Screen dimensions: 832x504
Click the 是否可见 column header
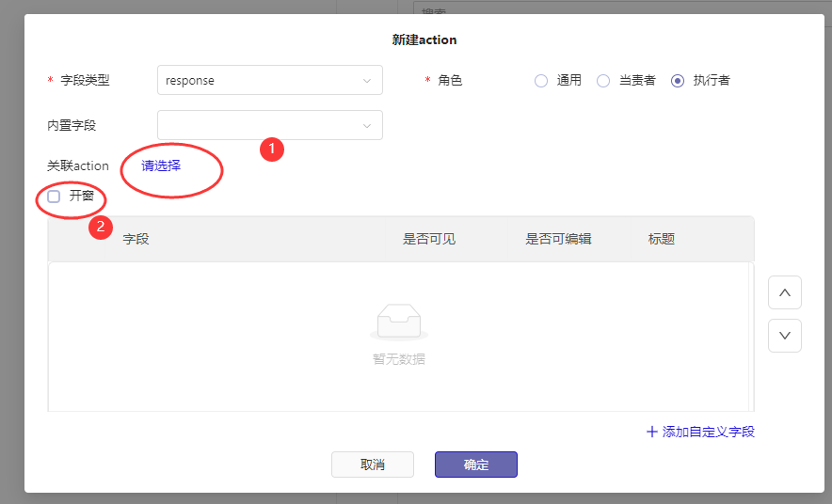click(x=429, y=239)
